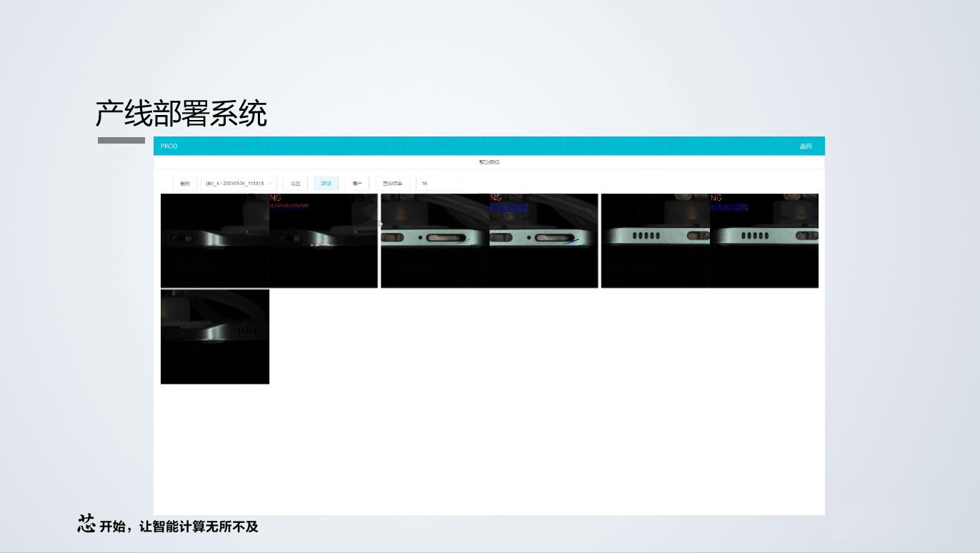
Task: Open the rightmost NG inspection image
Action: [709, 240]
